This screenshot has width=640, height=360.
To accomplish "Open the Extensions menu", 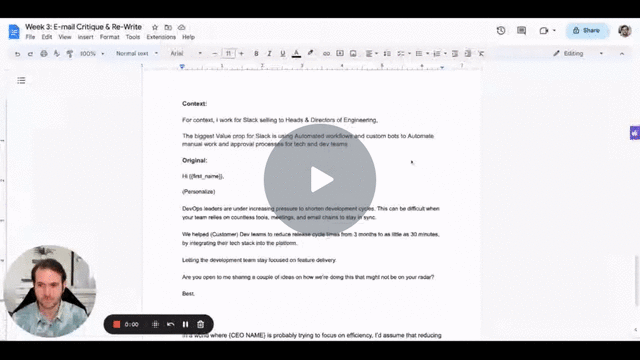I will tap(161, 37).
